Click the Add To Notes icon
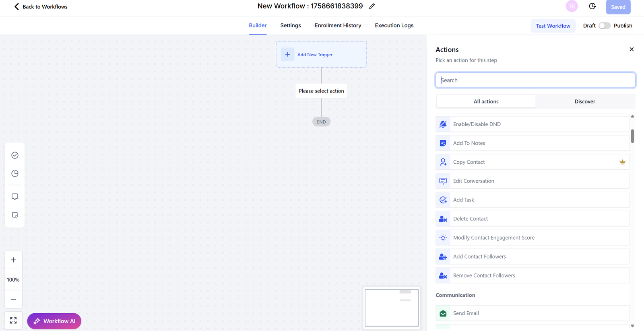Viewport: 644px width, 331px height. 443,143
